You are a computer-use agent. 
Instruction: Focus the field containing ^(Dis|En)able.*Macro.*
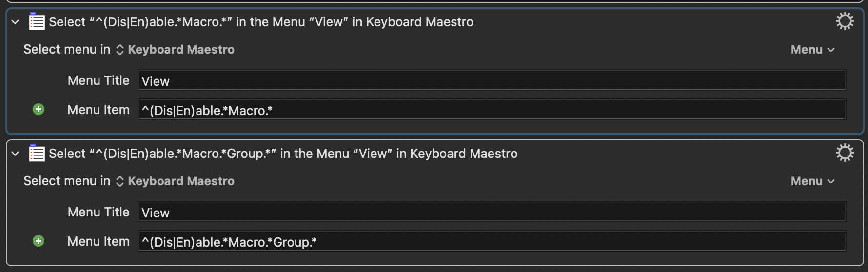tap(492, 110)
